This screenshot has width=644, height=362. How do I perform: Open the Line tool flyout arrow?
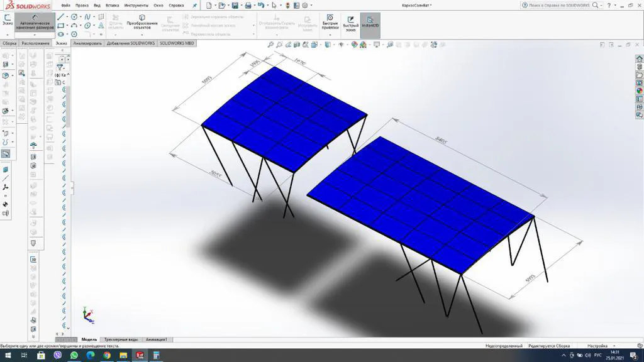[x=67, y=17]
